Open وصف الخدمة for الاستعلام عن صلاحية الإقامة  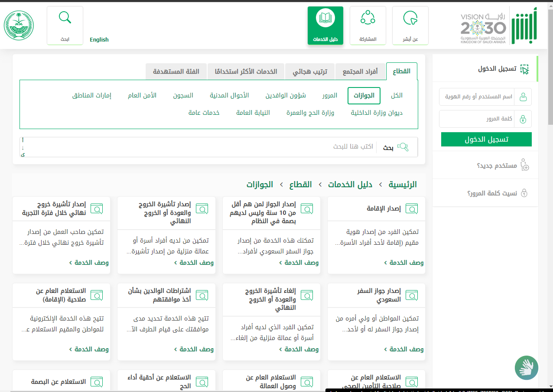click(x=89, y=349)
